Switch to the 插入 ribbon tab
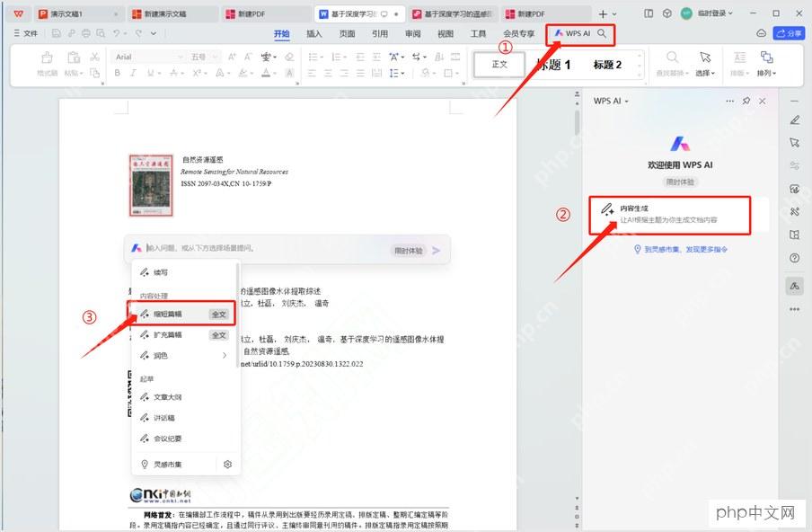Image resolution: width=812 pixels, height=532 pixels. click(x=314, y=33)
